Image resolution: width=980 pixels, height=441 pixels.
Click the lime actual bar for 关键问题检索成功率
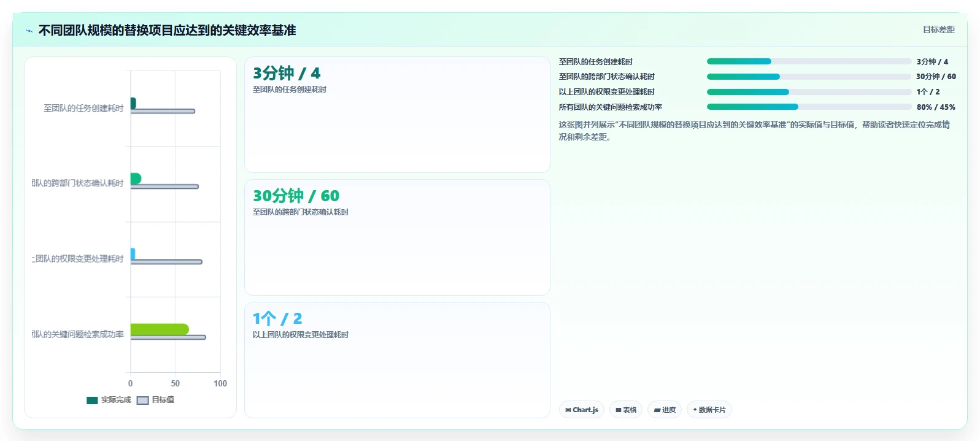pos(160,329)
